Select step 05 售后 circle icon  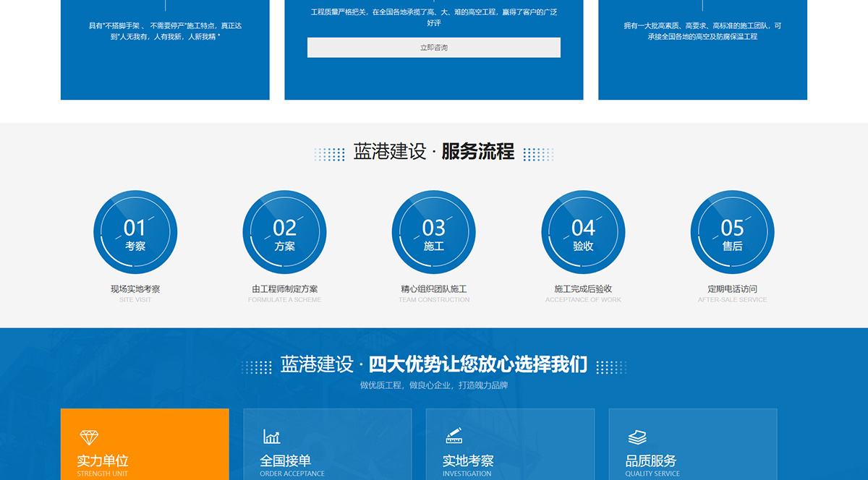click(x=733, y=232)
